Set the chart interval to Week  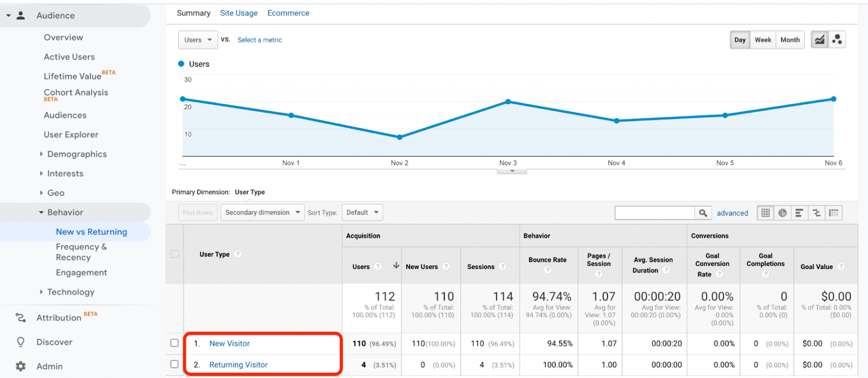(x=763, y=40)
